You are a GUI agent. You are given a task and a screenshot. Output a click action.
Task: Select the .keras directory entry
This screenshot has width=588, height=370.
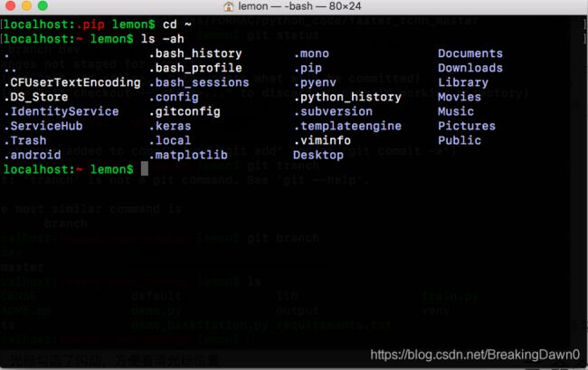[x=170, y=126]
